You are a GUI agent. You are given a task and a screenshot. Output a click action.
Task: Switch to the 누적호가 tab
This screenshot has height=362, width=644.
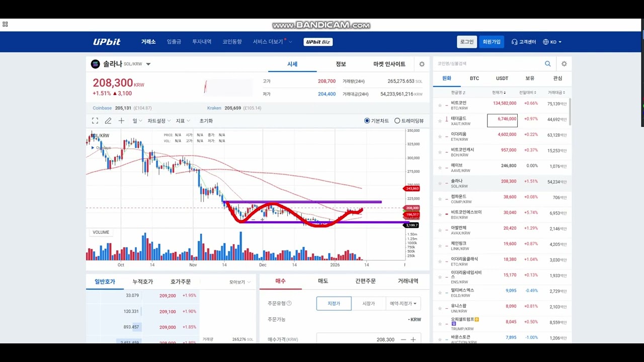tap(142, 282)
